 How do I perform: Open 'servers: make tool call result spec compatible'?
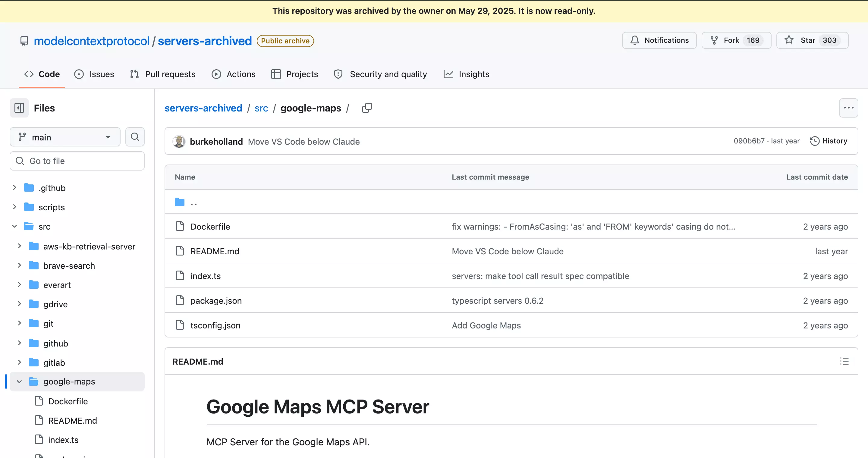[540, 276]
